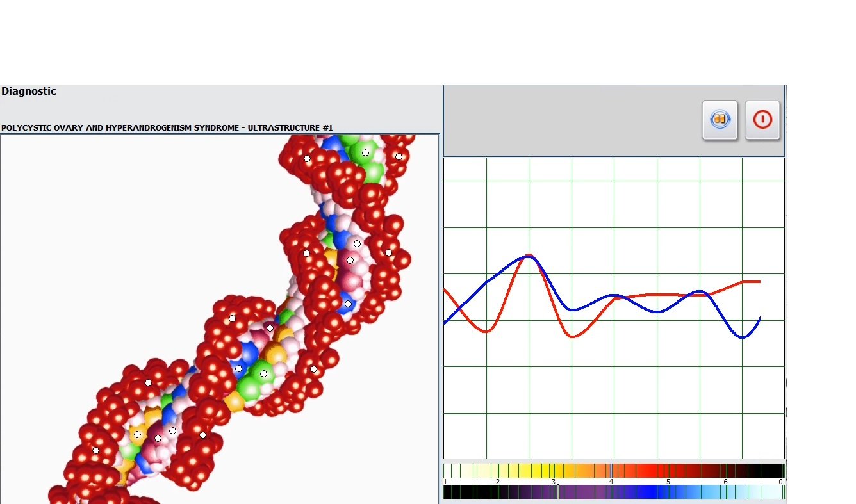Viewport: 856px width, 504px height.
Task: Click the light cyan end of the lower scale
Action: (772, 492)
